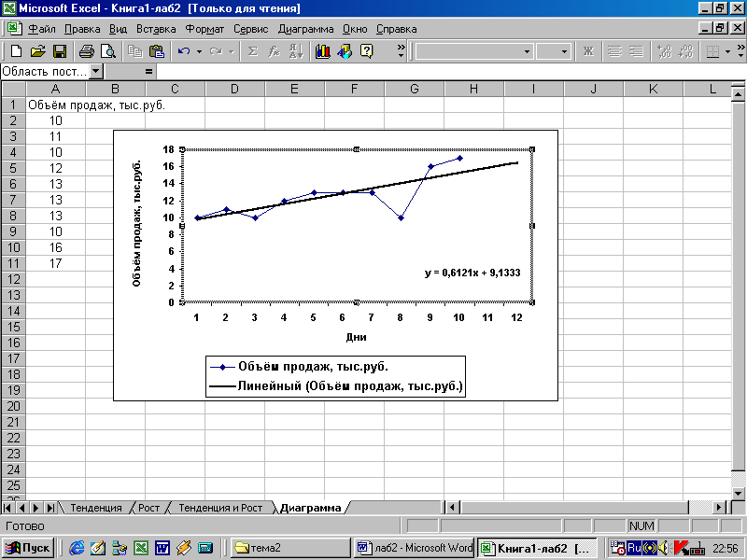Expand the Undo history dropdown arrow
747x560 pixels.
pyautogui.click(x=199, y=51)
